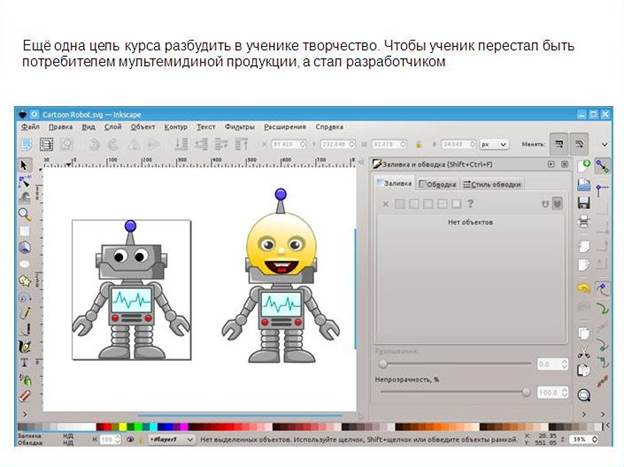Select the Node edit tool

click(x=24, y=182)
